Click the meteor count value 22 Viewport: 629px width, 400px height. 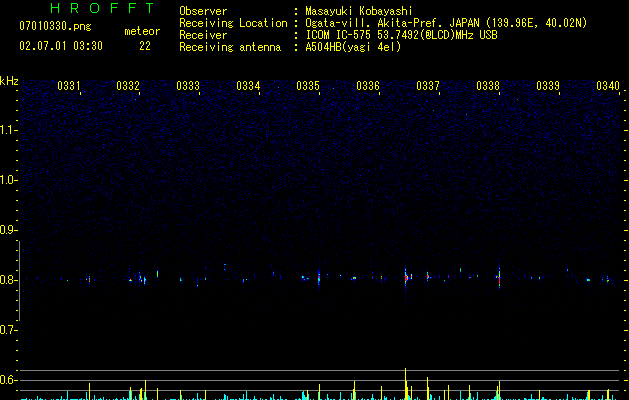[145, 46]
